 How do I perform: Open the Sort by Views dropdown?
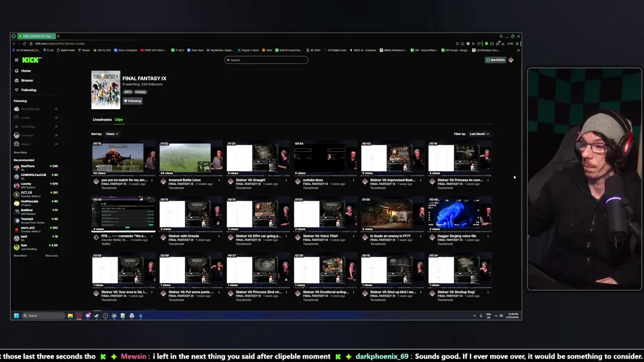click(x=112, y=134)
